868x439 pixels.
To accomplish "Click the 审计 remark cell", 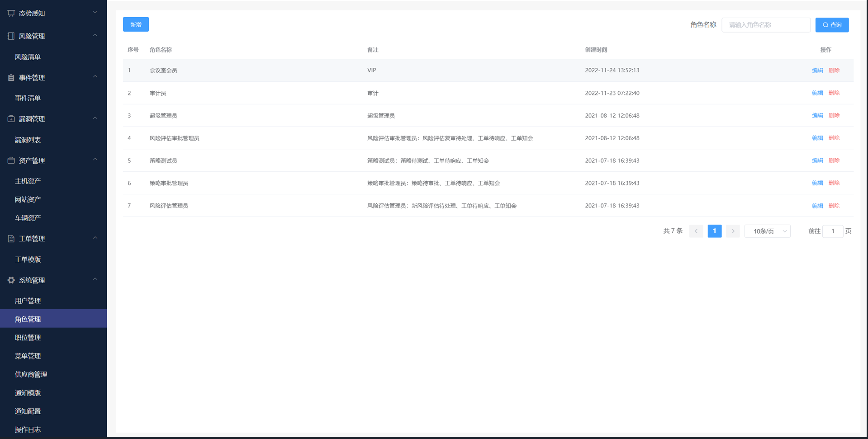I will [x=373, y=93].
